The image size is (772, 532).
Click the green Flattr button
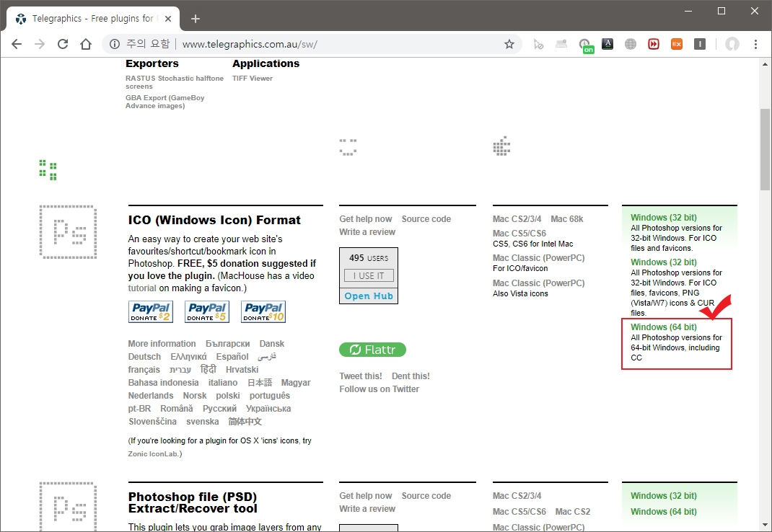pos(373,350)
